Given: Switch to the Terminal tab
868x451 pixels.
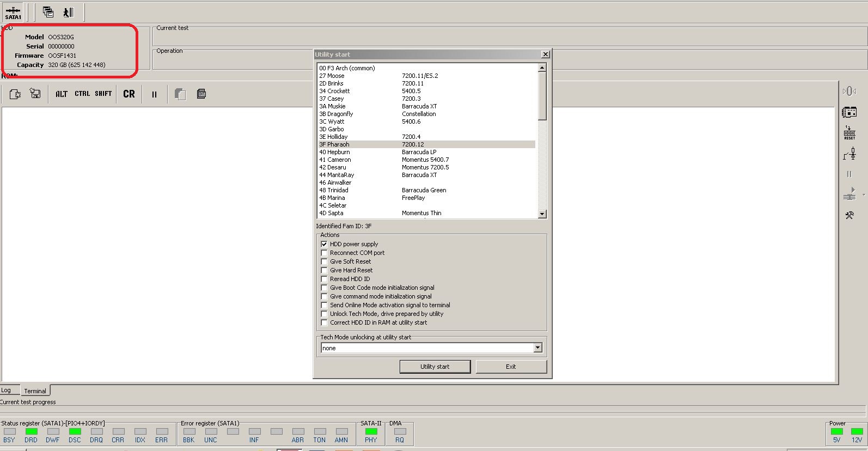Looking at the screenshot, I should (35, 391).
